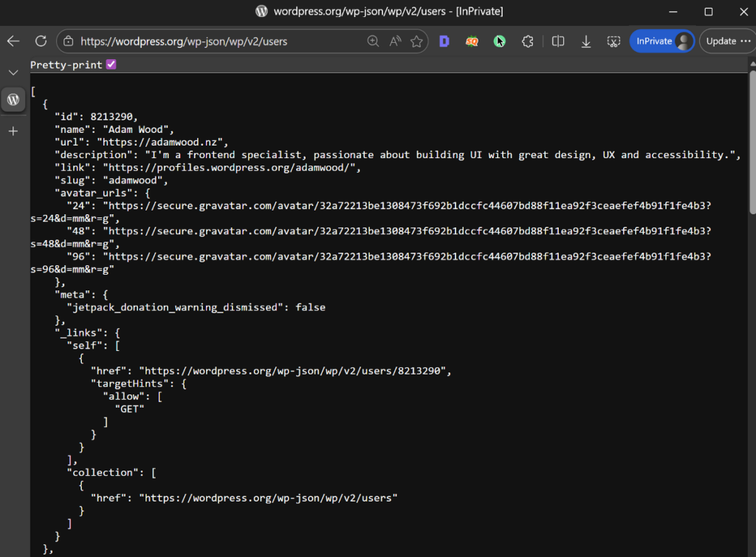Collapse the vertical tabs with the chevron
The image size is (756, 557).
[13, 72]
